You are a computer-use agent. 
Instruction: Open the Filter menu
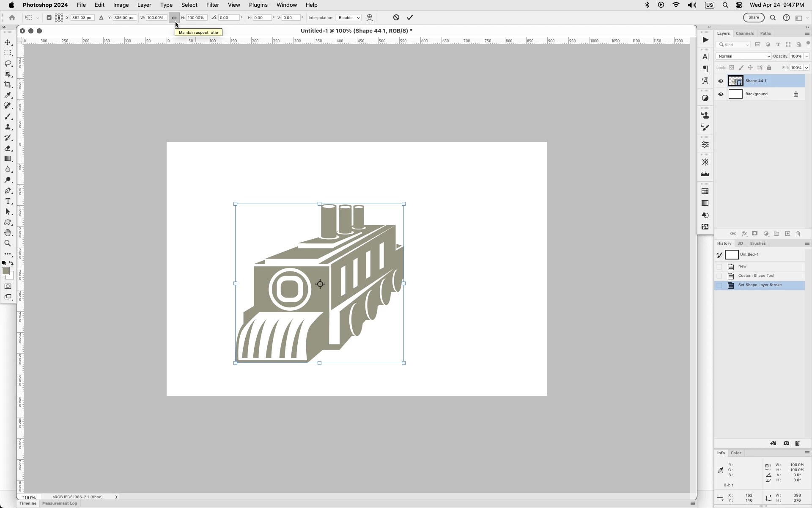212,5
